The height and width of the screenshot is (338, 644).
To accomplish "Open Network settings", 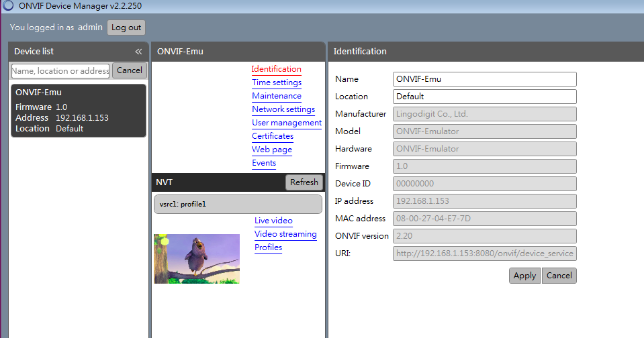I will [x=283, y=109].
